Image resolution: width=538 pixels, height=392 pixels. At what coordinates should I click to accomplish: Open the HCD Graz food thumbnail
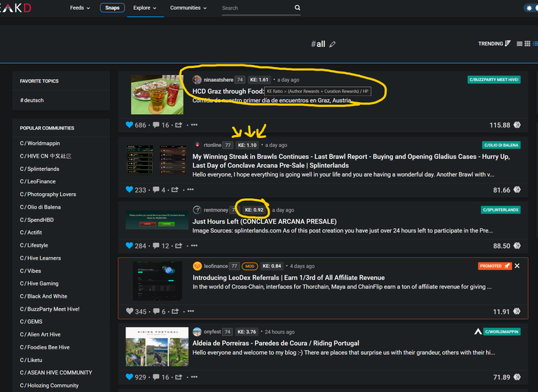click(x=157, y=94)
